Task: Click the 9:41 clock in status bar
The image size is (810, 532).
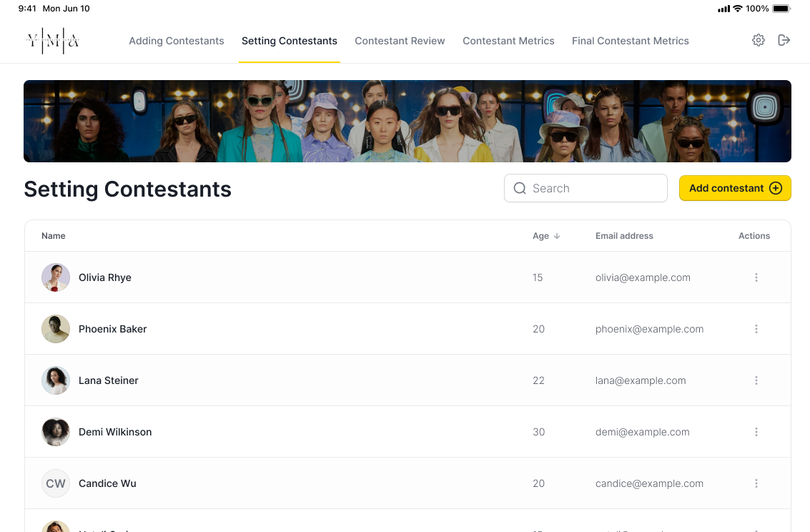Action: pyautogui.click(x=27, y=9)
